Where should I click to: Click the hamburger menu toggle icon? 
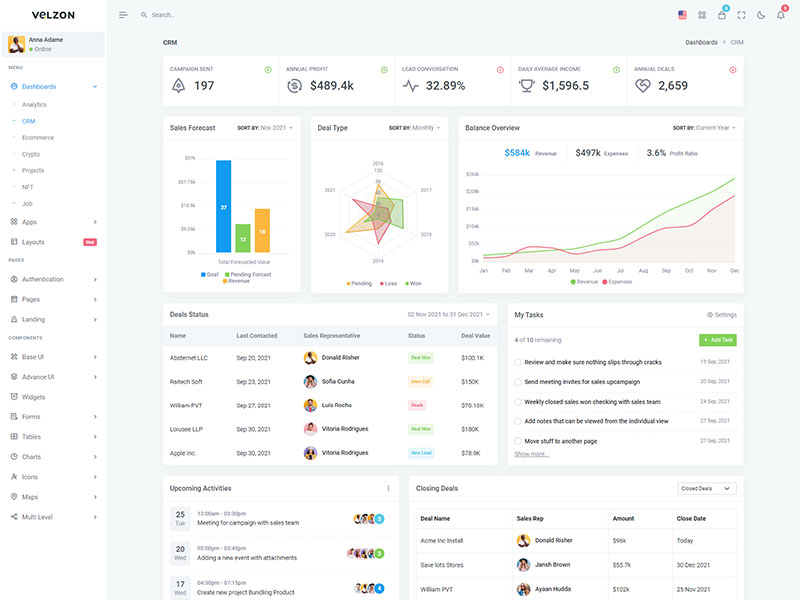(x=123, y=15)
